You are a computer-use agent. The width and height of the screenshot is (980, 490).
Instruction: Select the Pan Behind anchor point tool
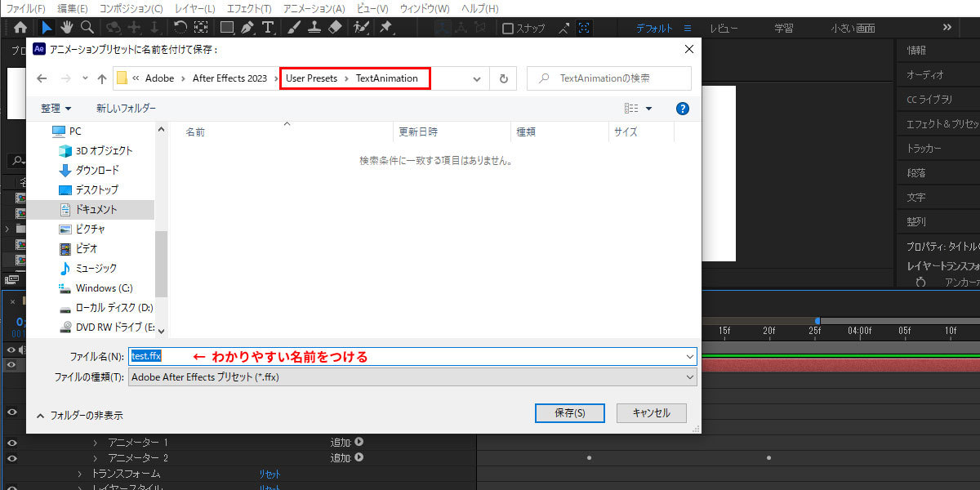tap(201, 28)
